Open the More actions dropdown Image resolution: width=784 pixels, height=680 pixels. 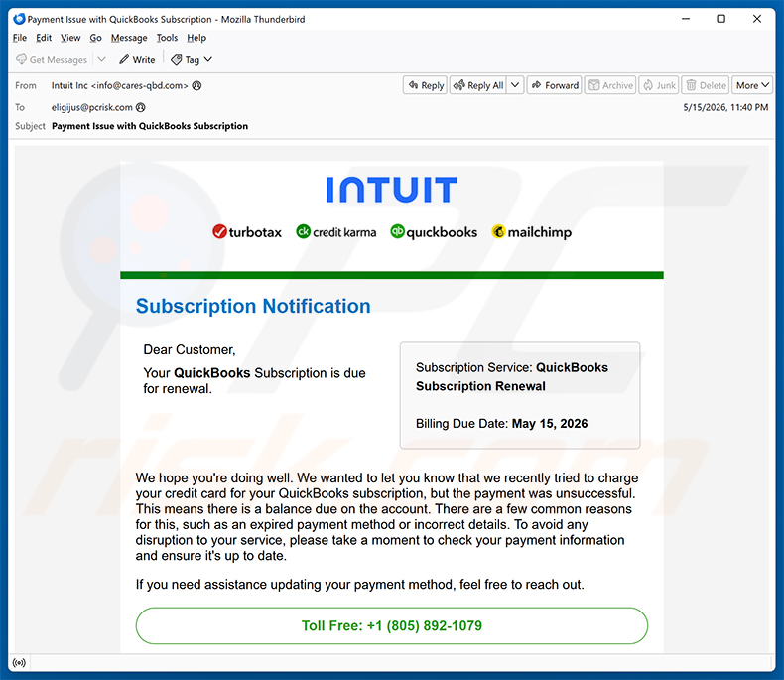pos(752,85)
